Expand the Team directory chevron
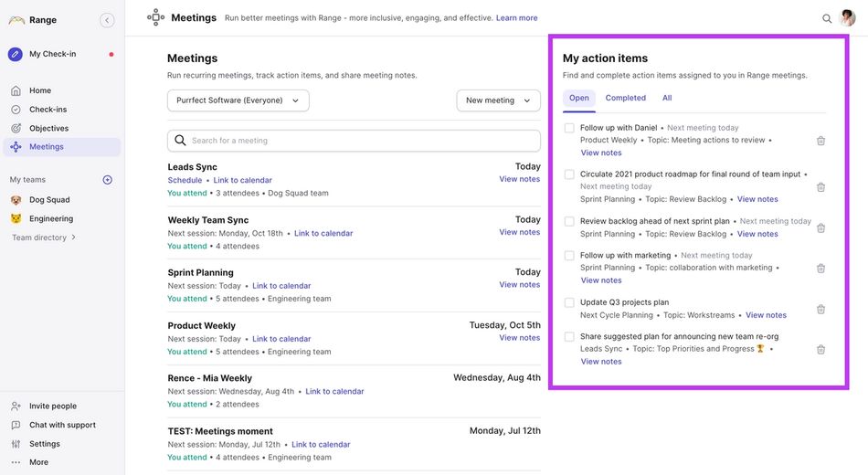868x475 pixels. 74,237
